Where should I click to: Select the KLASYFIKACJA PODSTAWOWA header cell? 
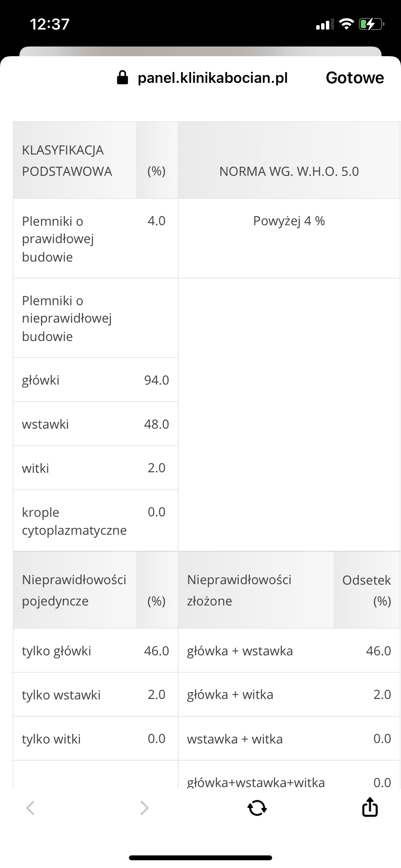[67, 160]
